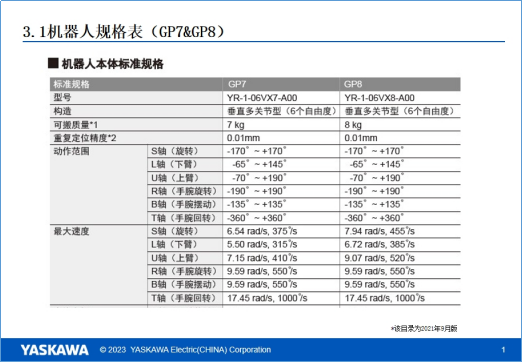Select the GP7 value 6.54 rad/s, 375°/s

click(262, 231)
